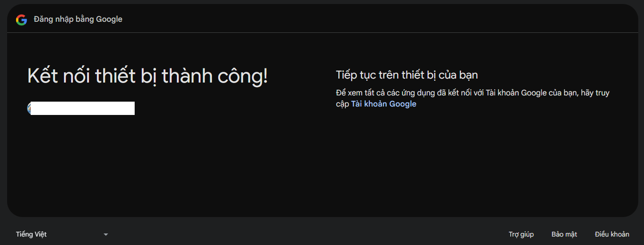Open the Tiếng Việt language selector

32,234
